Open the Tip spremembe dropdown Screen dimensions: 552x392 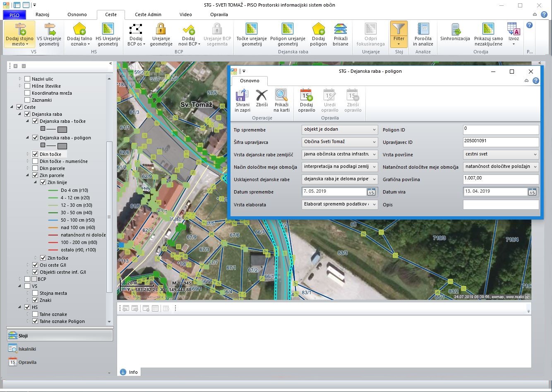pos(374,129)
